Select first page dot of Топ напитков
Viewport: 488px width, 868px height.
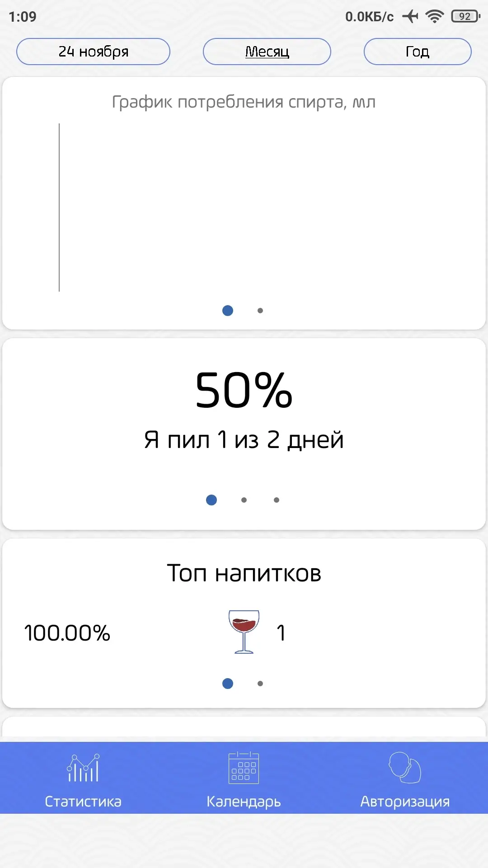coord(228,684)
